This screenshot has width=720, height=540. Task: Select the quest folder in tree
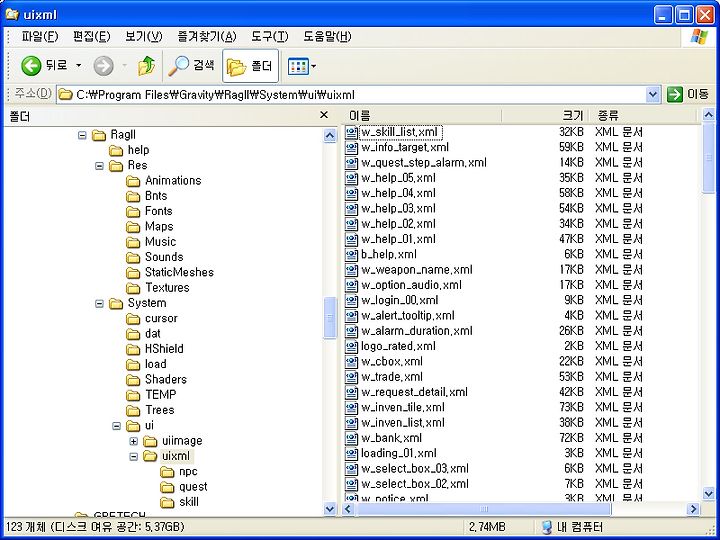click(x=193, y=487)
